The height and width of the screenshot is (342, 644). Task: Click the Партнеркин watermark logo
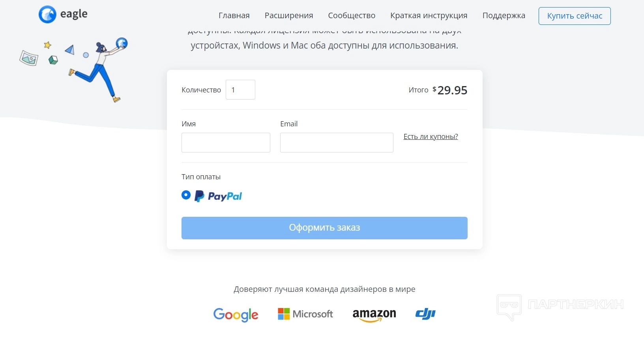(x=560, y=306)
